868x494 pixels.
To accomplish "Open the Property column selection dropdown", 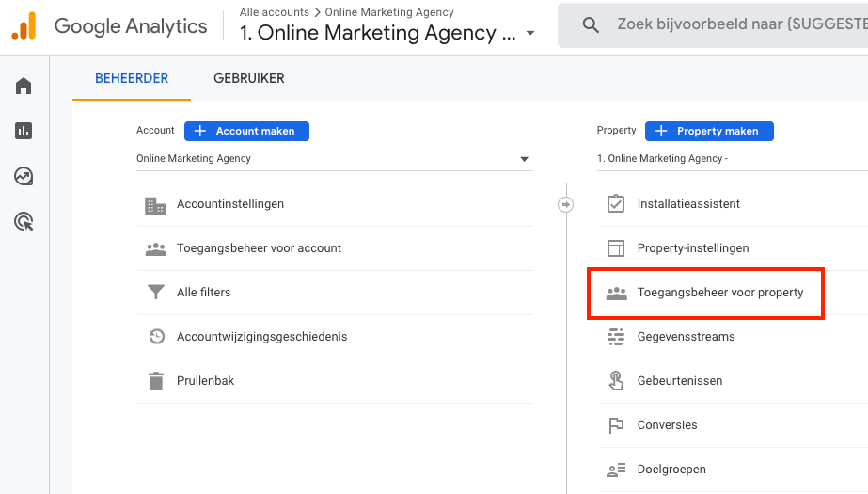I will [x=705, y=159].
